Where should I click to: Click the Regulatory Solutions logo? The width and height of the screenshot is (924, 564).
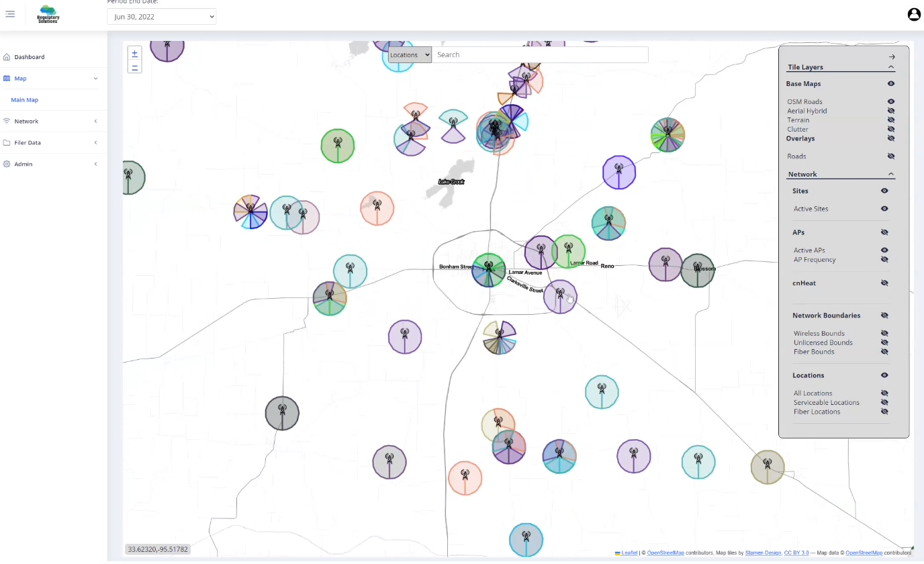pyautogui.click(x=48, y=14)
